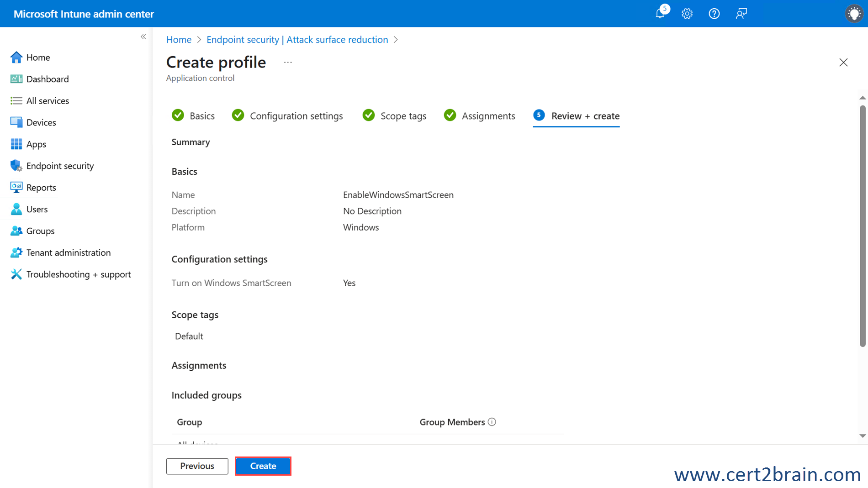Click the EnableWindowsSmartScreen name value
This screenshot has height=488, width=868.
click(398, 194)
